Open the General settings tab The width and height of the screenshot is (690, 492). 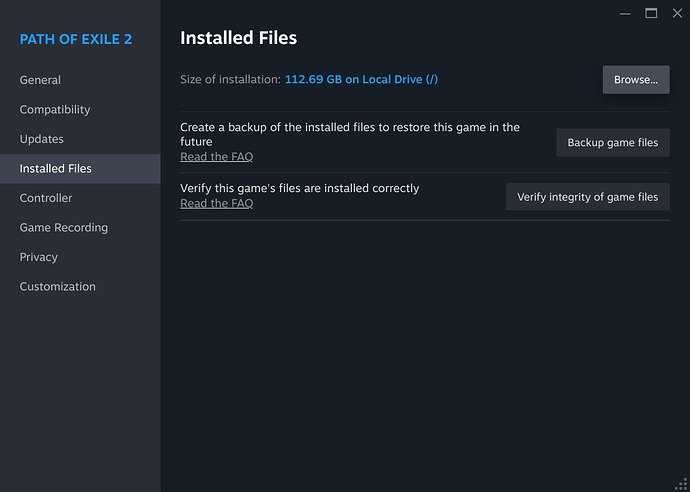[40, 80]
